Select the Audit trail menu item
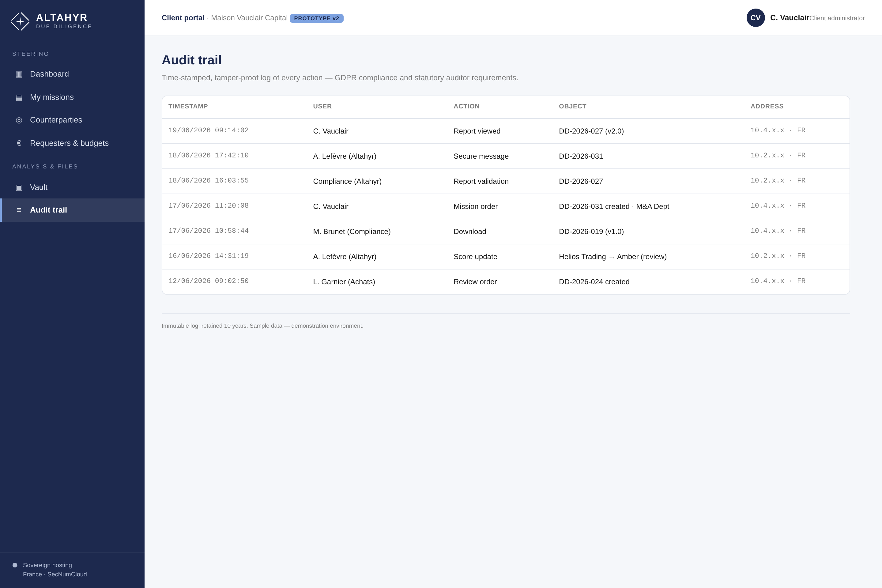The image size is (882, 588). 72,210
